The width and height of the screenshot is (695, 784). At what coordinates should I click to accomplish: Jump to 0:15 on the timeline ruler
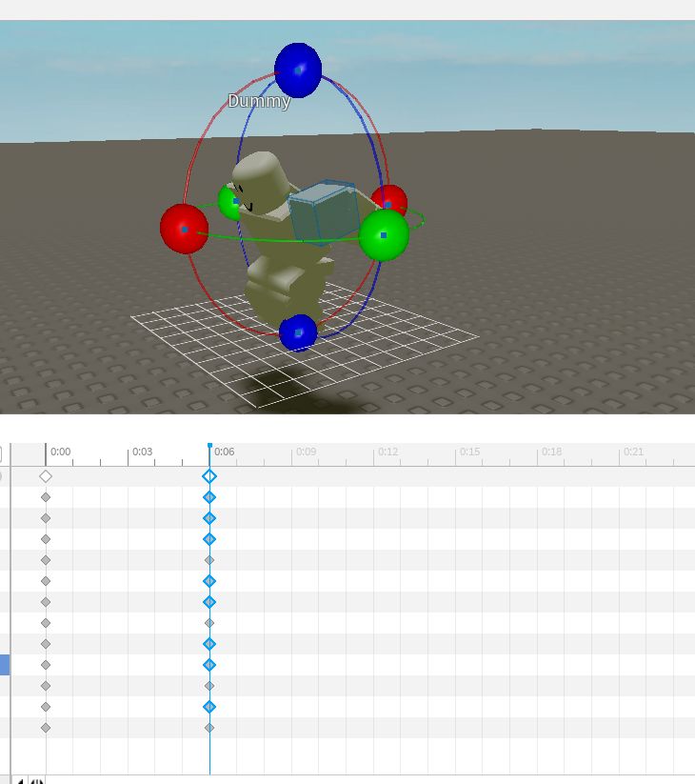(x=470, y=452)
